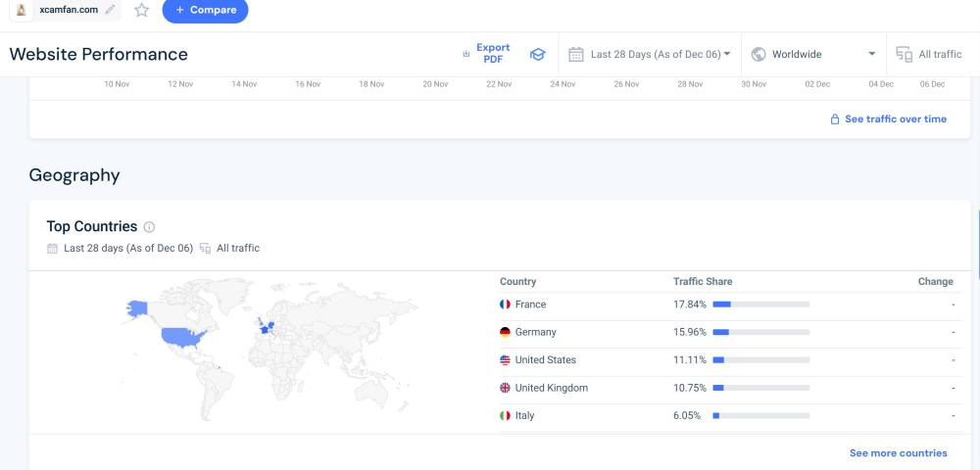Screen dimensions: 980x470
Task: Click See more countries link
Action: [898, 453]
